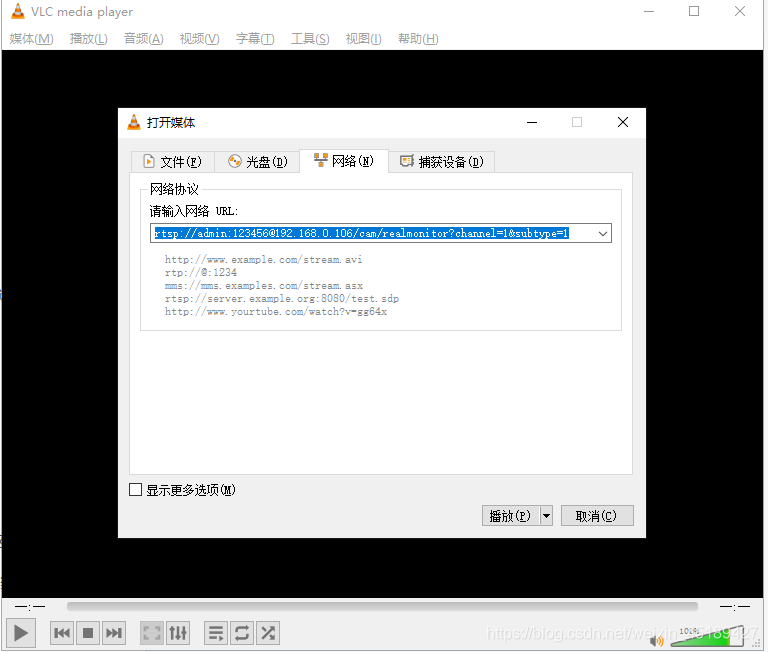Image resolution: width=768 pixels, height=652 pixels.
Task: Open the 视图(I) menu
Action: point(363,38)
